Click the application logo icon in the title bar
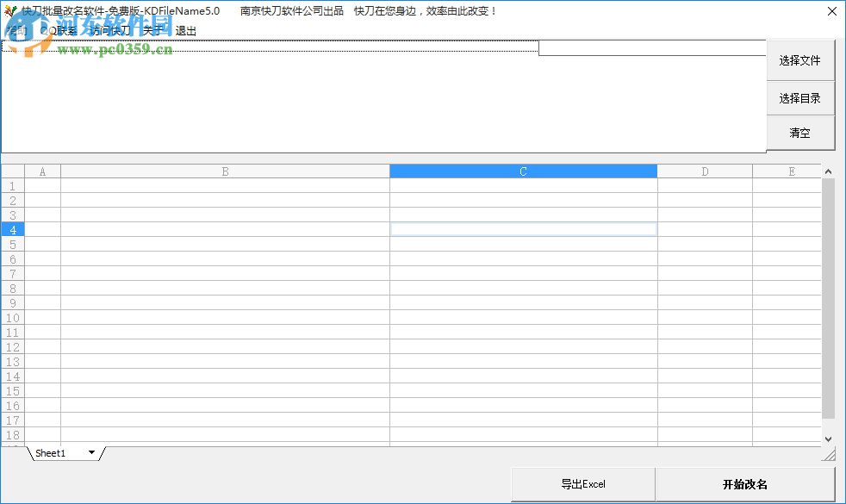The height and width of the screenshot is (504, 846). click(10, 11)
